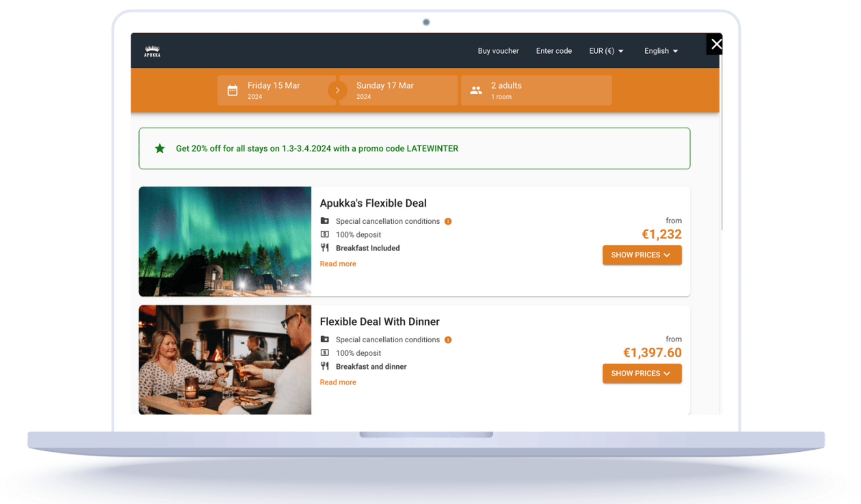Open the northern lights thumbnail of Apukka's Flexible Deal
Image resolution: width=861 pixels, height=504 pixels.
[225, 242]
